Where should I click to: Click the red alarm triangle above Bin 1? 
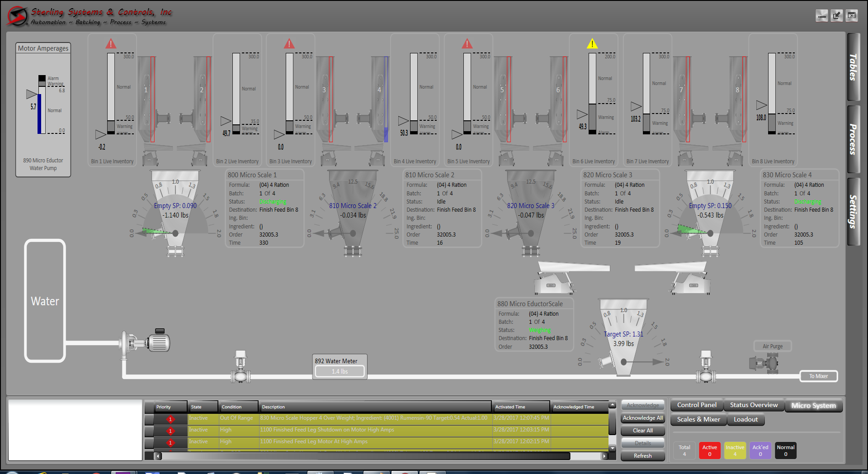tap(111, 43)
